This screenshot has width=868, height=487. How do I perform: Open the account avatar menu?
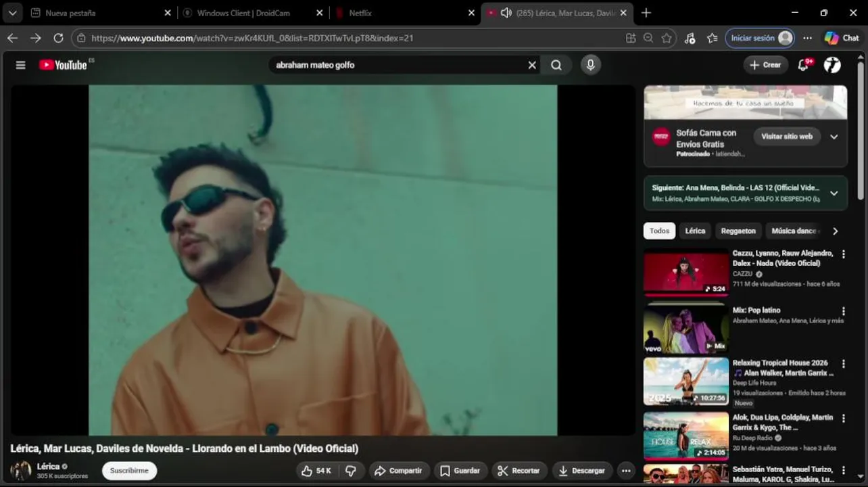[832, 65]
